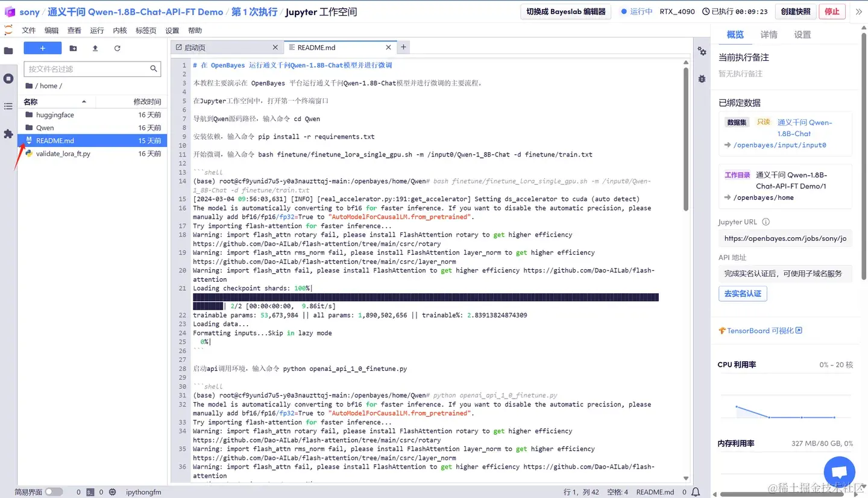Select validate_lora_ft.py file

[x=92, y=154]
